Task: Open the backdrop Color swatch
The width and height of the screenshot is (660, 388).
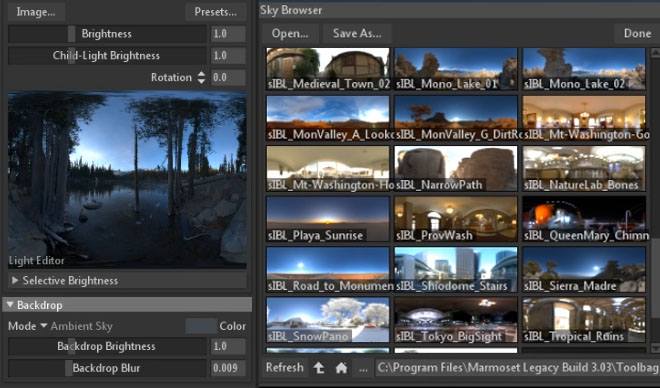Action: 201,326
